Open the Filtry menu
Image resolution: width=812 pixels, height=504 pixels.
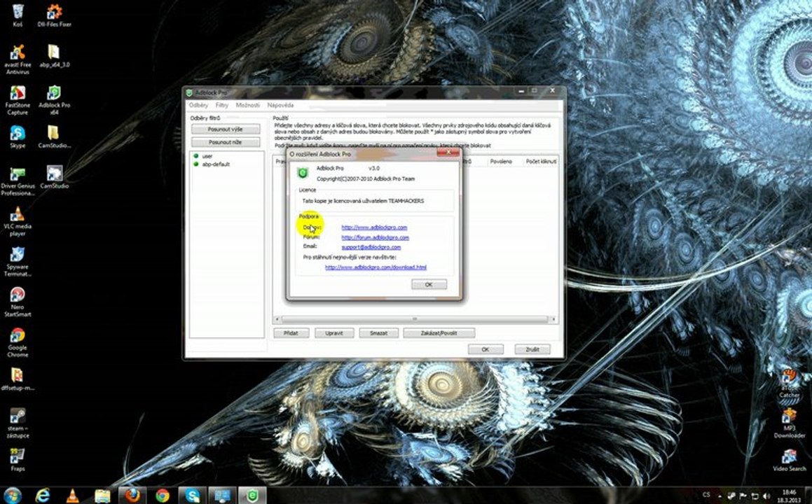pos(221,105)
